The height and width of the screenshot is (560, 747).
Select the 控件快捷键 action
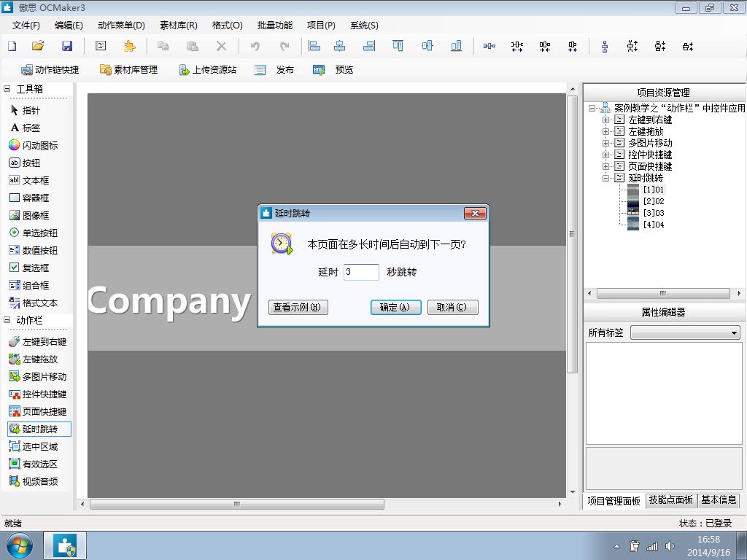click(38, 394)
